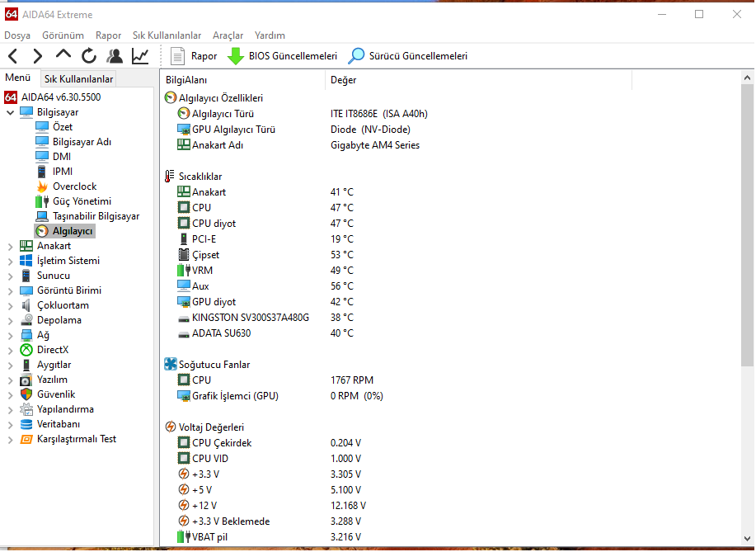Viewport: 756px width, 552px height.
Task: Click the Rapor document icon in the toolbar
Action: [177, 56]
